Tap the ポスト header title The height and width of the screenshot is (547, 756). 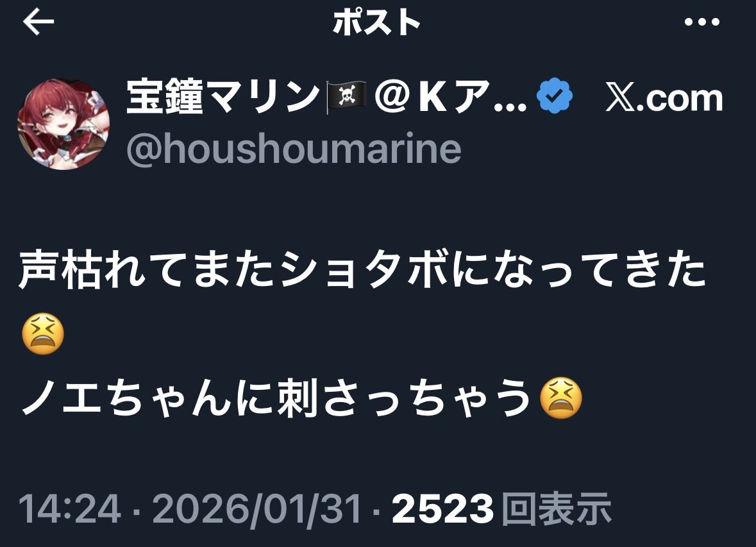pyautogui.click(x=376, y=22)
